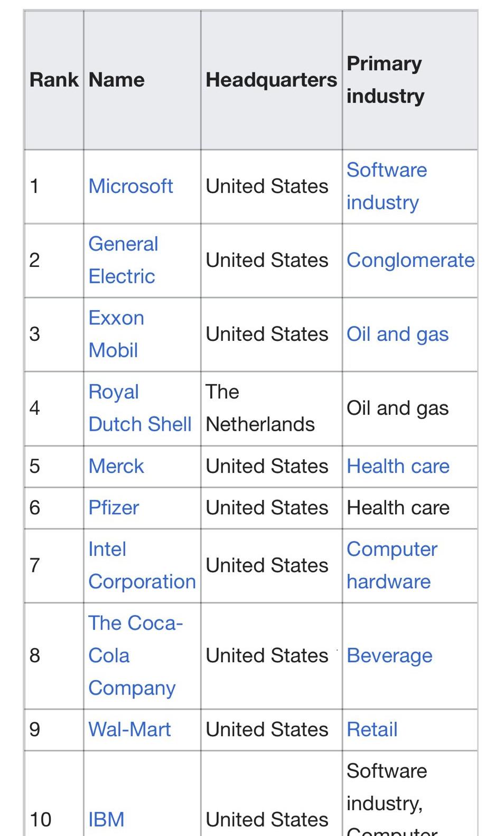Visit the Computer hardware link
Viewport: 504px width, 836px height.
point(392,565)
